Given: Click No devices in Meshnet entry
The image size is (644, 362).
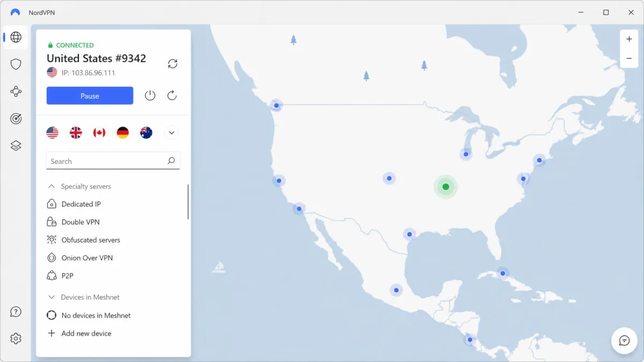Looking at the screenshot, I should [89, 315].
